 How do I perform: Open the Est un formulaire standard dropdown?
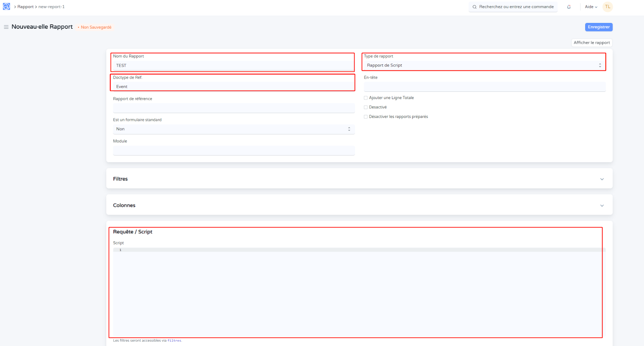coord(233,129)
